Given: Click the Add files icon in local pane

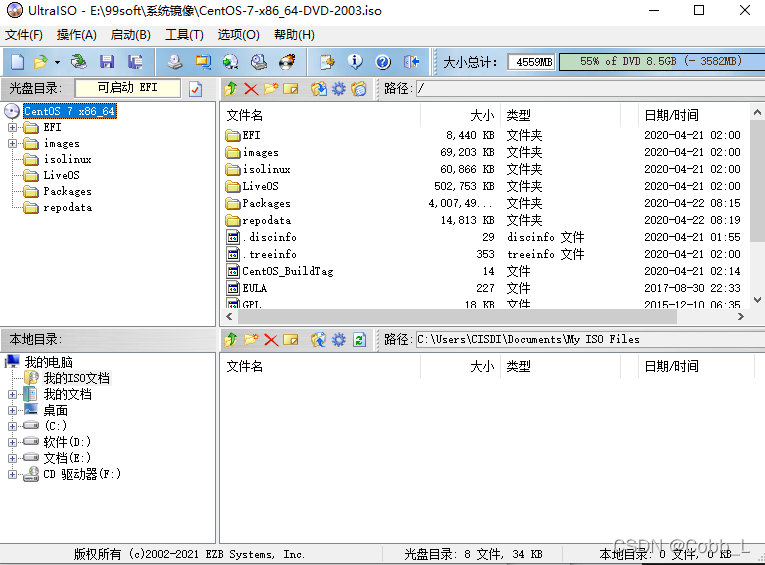Looking at the screenshot, I should [290, 340].
